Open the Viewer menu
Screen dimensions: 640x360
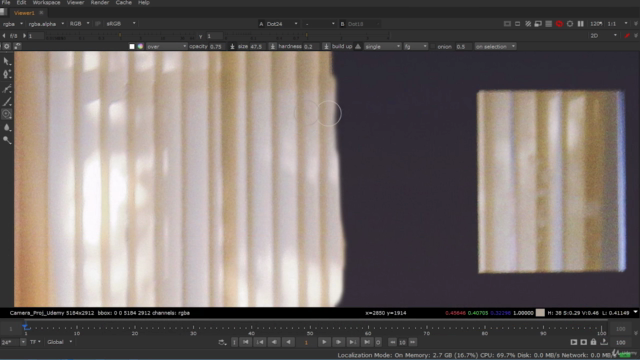76,3
